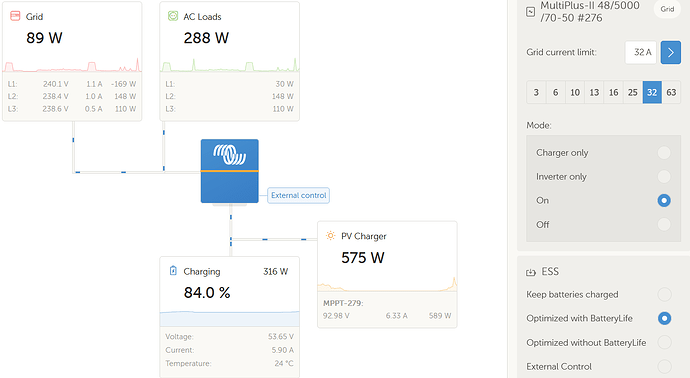Screen dimensions: 690x378
Task: Click the 575 W PV Charger value
Action: coord(363,257)
